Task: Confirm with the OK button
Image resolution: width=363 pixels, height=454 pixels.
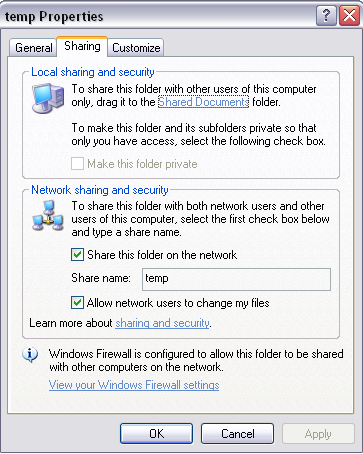Action: point(156,434)
